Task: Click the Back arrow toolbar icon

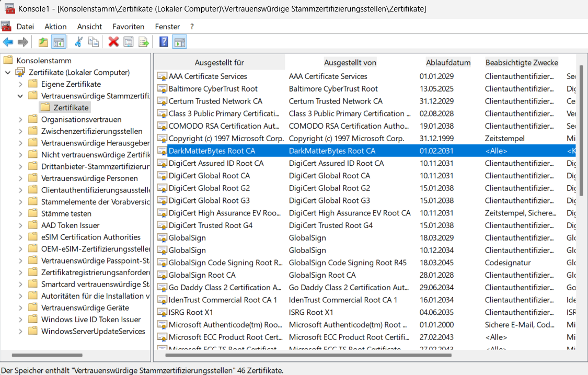Action: coord(8,42)
